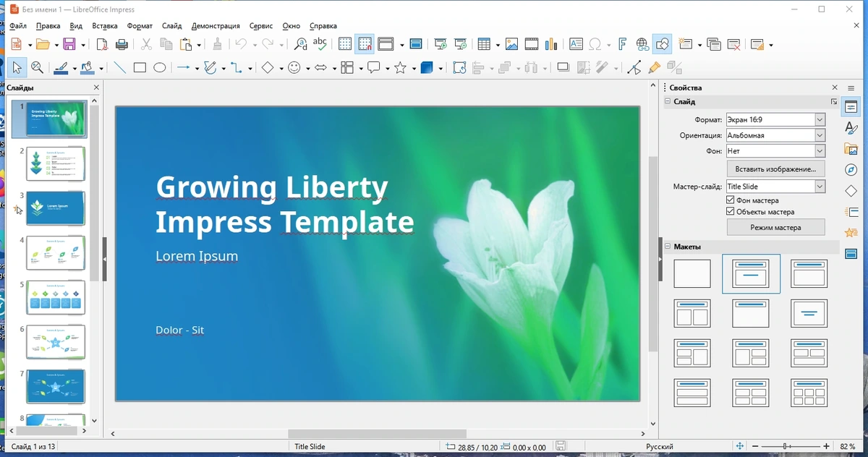The width and height of the screenshot is (868, 457).
Task: Select the Zoom and Pan tool
Action: point(37,68)
